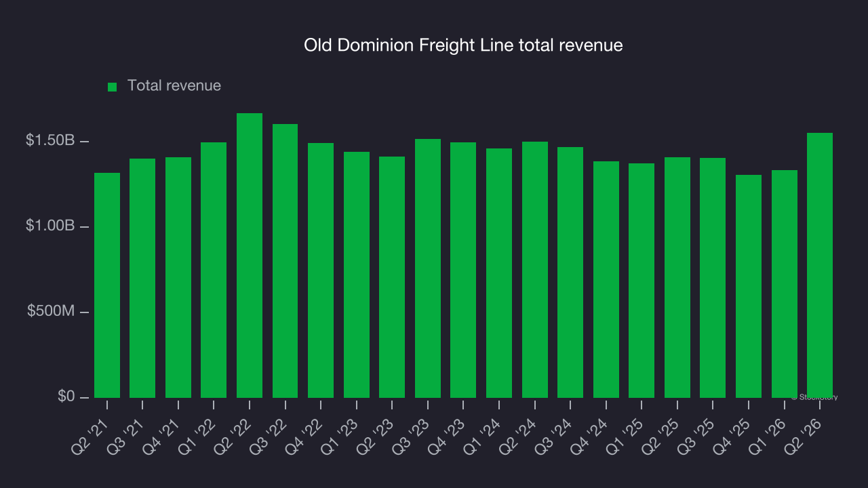Viewport: 868px width, 488px height.
Task: Click the "$500M" y-axis label
Action: point(52,312)
